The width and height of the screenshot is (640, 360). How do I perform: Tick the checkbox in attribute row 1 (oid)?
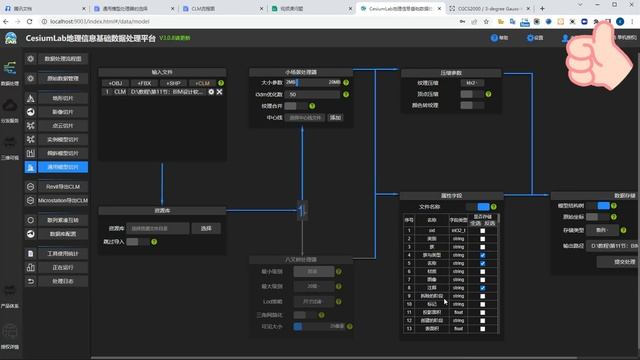(x=482, y=231)
